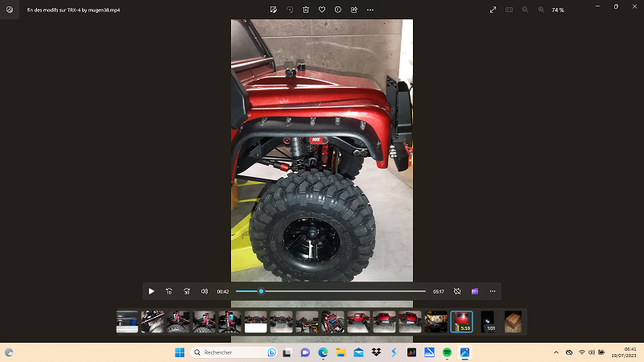Select the cardboard box thumbnail
Screen dimensions: 644x362
coord(513,322)
